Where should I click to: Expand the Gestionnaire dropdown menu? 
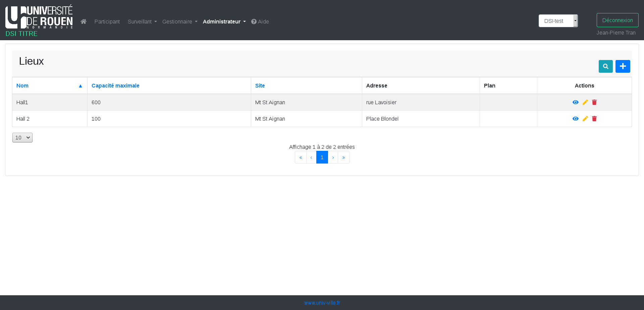tap(180, 21)
